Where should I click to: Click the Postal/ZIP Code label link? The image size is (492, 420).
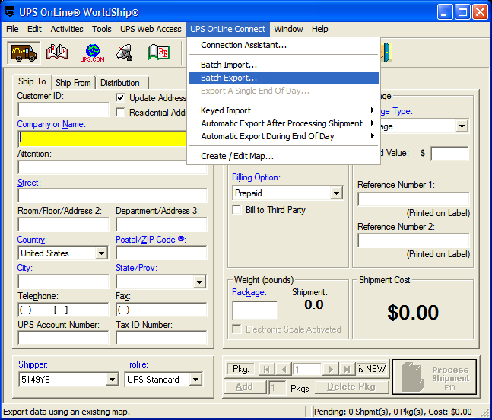pos(151,239)
